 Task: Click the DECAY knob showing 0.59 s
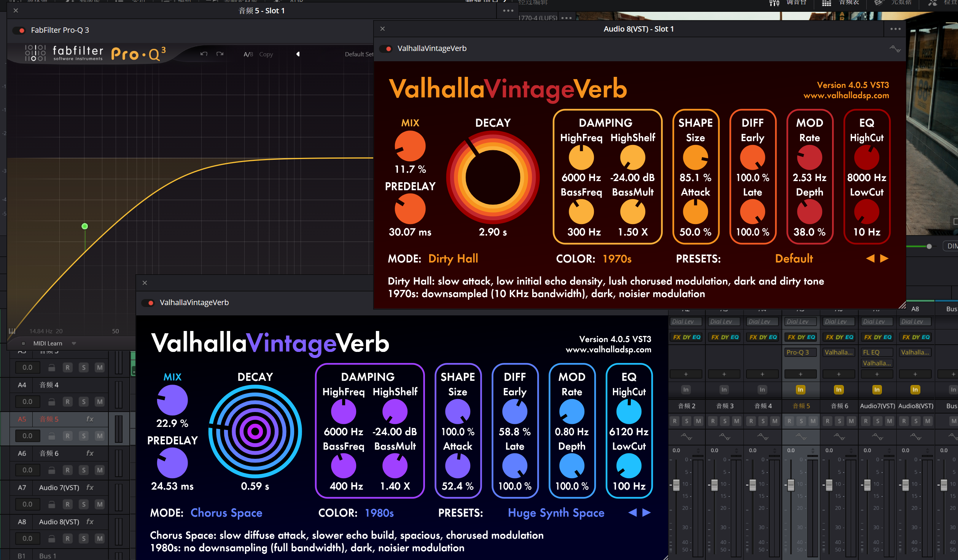tap(255, 431)
